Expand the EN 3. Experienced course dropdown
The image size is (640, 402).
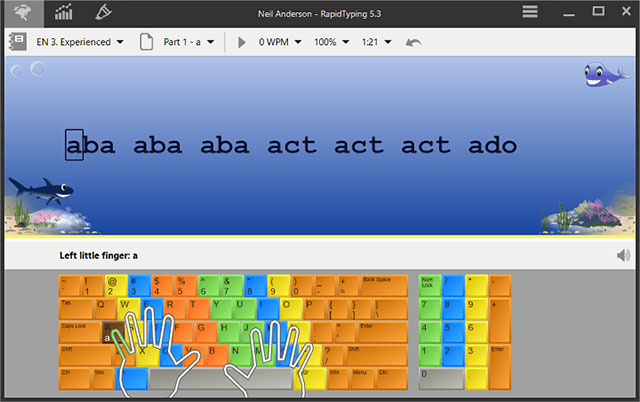coord(80,42)
